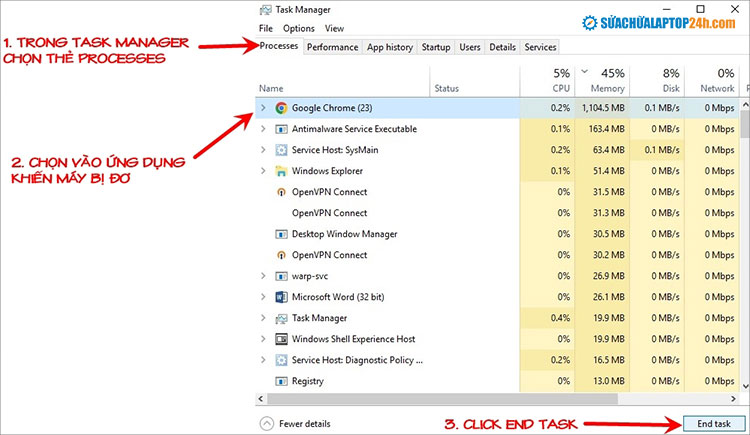Maximize the Task Manager window

(700, 9)
